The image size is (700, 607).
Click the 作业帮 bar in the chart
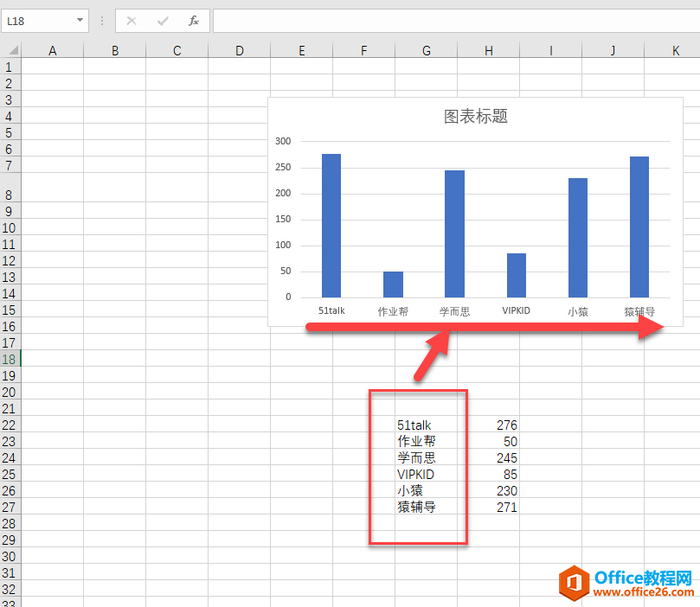coord(392,283)
